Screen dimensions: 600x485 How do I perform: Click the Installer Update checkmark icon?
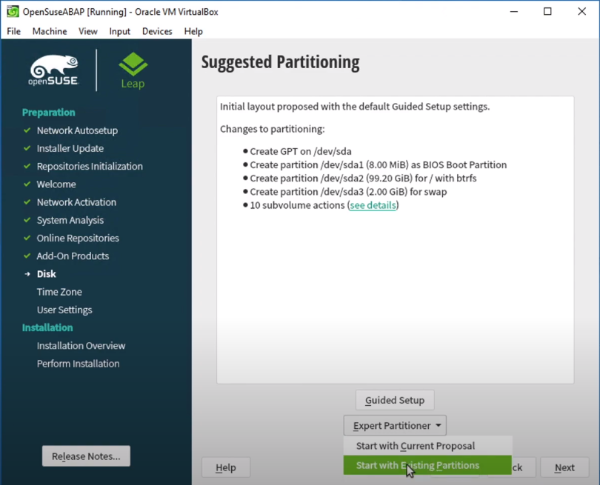[x=27, y=148]
